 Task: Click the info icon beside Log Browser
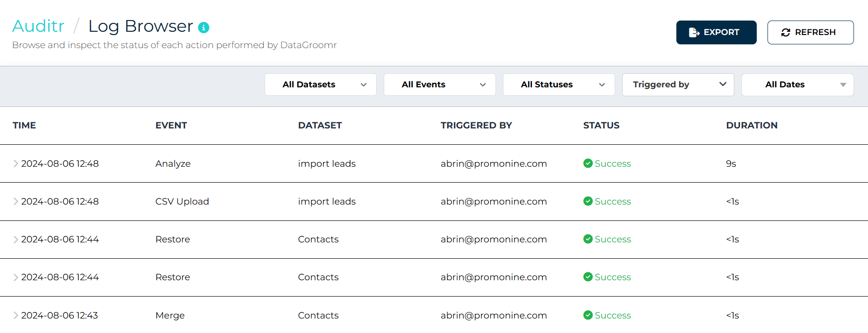tap(204, 28)
